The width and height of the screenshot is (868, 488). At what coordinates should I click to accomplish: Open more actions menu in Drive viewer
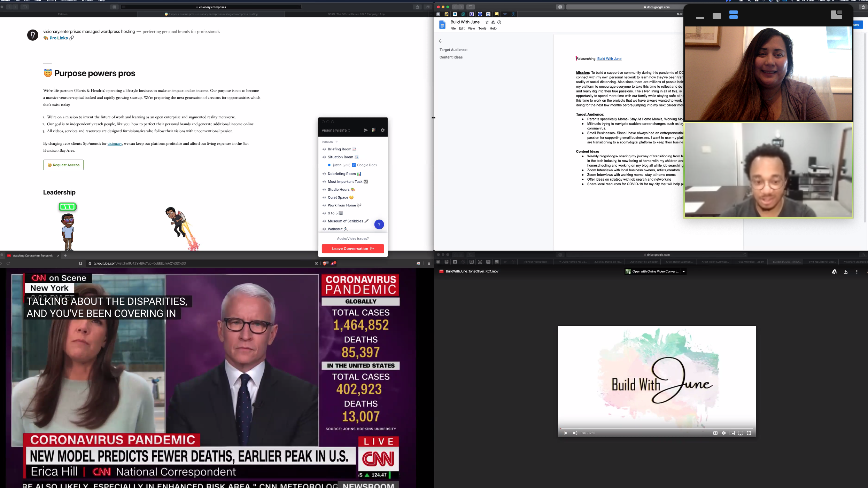coord(857,271)
